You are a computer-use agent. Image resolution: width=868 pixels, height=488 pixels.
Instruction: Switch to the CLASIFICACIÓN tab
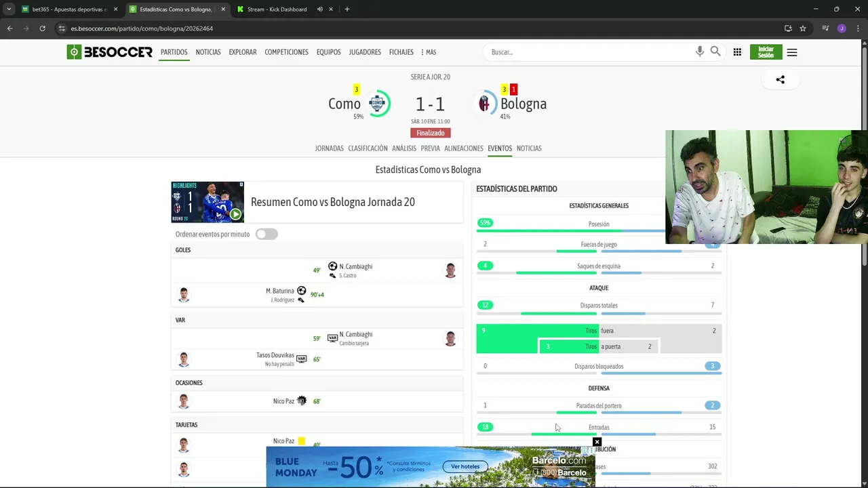tap(368, 148)
